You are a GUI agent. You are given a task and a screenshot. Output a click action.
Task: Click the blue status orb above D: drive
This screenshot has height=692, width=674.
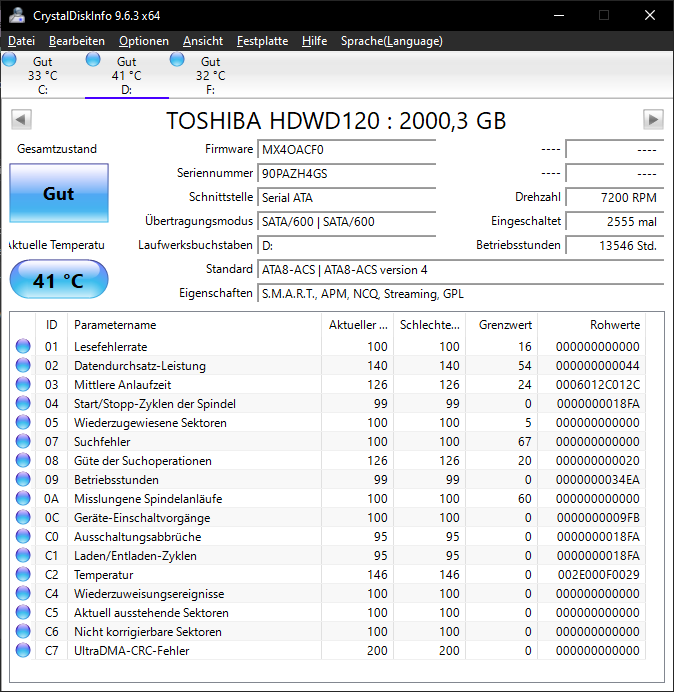[93, 60]
